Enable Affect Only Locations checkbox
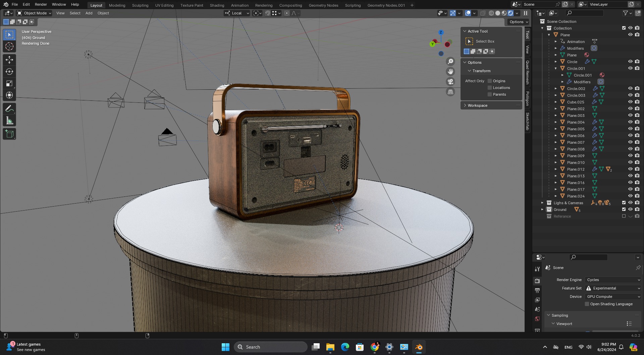The width and height of the screenshot is (644, 355). [x=490, y=88]
